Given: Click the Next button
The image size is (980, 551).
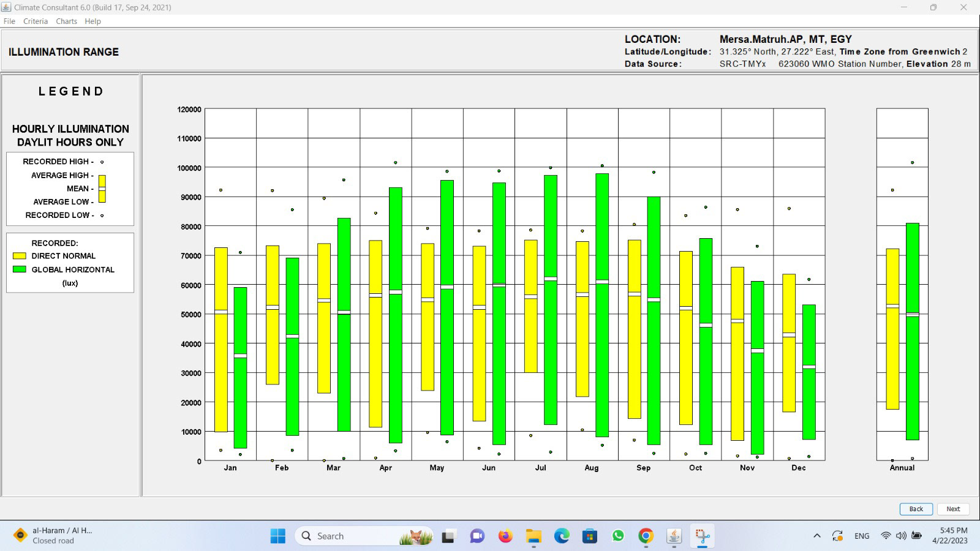Looking at the screenshot, I should [953, 509].
